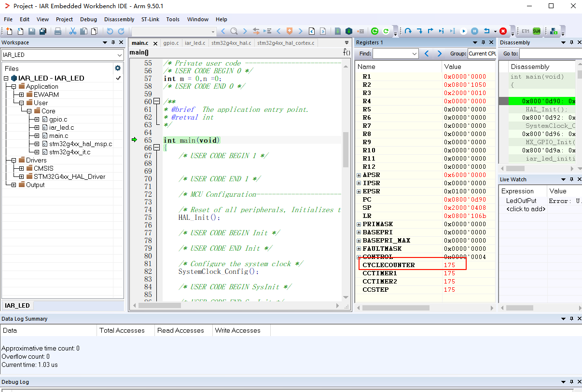Expand the APSR register
The image size is (582, 392).
click(x=359, y=175)
